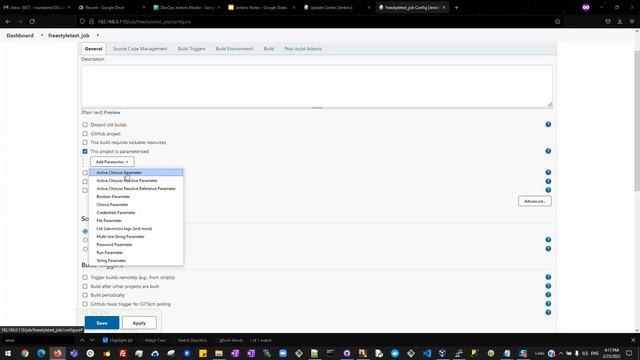Enable Discard old builds checkbox

coord(85,124)
